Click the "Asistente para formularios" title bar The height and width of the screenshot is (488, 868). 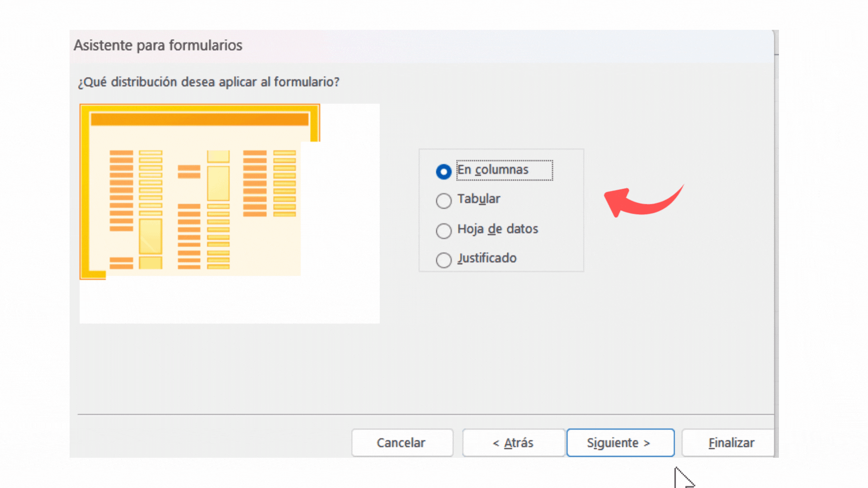(x=422, y=46)
